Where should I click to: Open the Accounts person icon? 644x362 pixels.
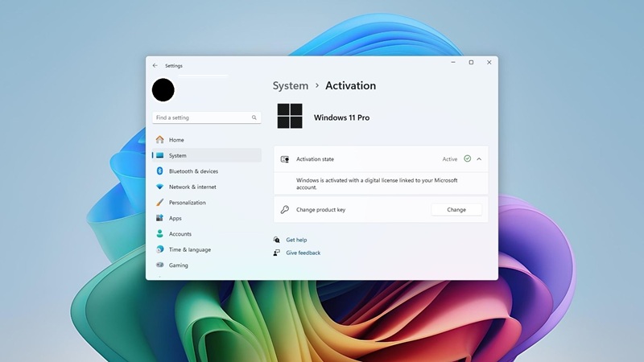click(159, 233)
